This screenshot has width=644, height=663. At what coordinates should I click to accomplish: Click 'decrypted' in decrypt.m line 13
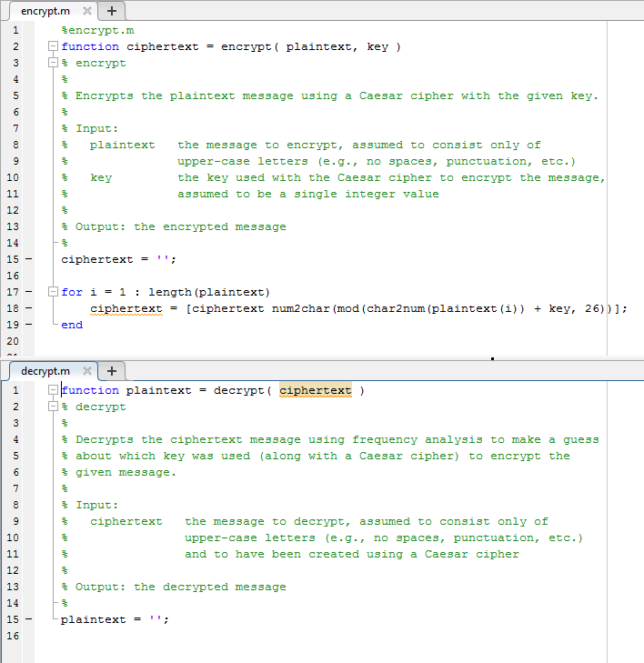pos(196,587)
